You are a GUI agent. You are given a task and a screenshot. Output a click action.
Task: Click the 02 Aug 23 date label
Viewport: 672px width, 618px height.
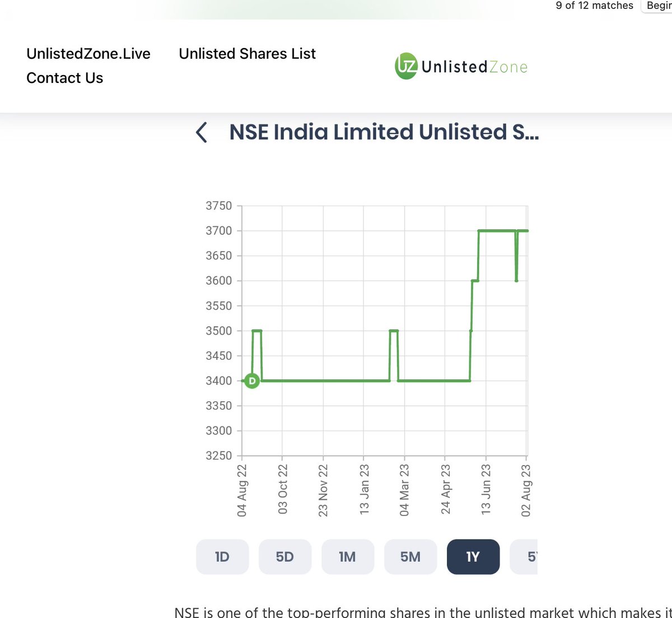[526, 490]
